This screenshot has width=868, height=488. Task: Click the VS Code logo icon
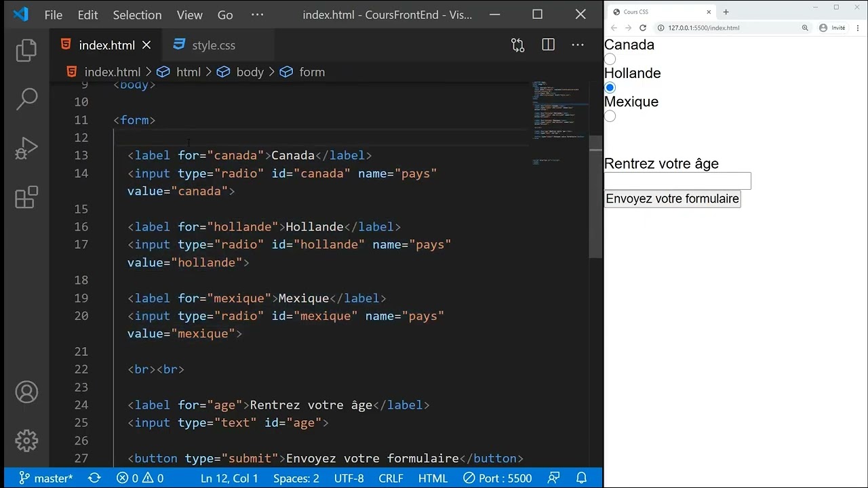[x=20, y=14]
